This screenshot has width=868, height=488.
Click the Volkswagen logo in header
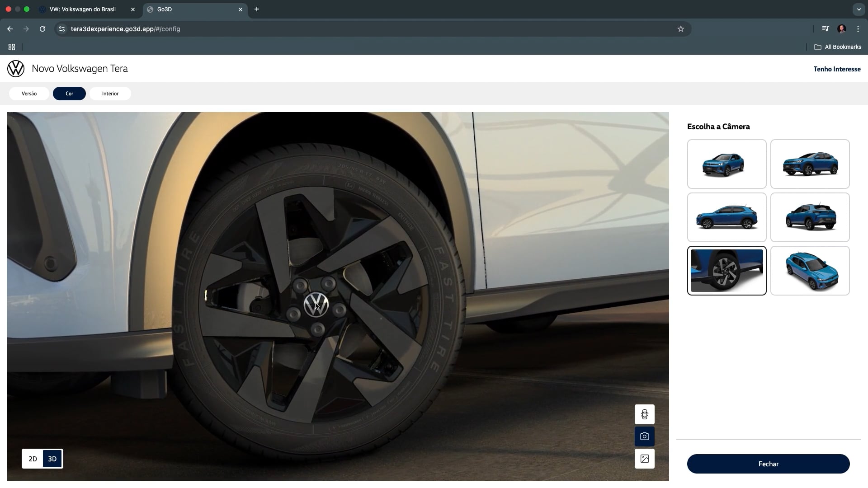coord(16,69)
